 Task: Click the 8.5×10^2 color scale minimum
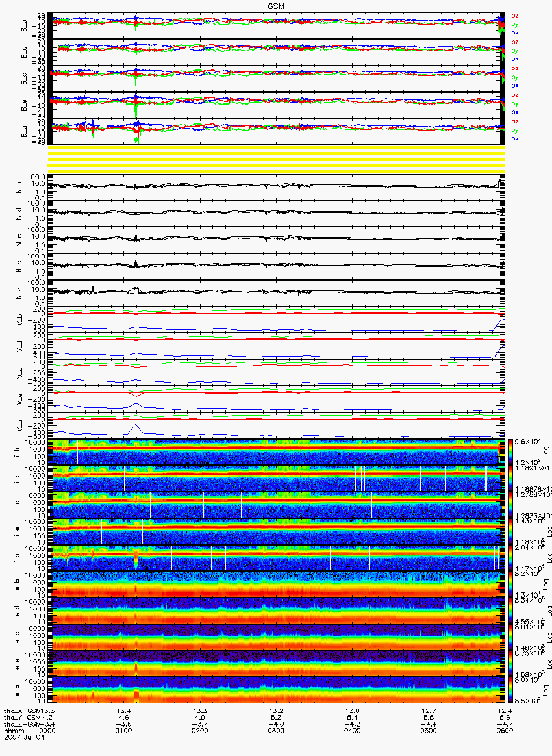527,701
